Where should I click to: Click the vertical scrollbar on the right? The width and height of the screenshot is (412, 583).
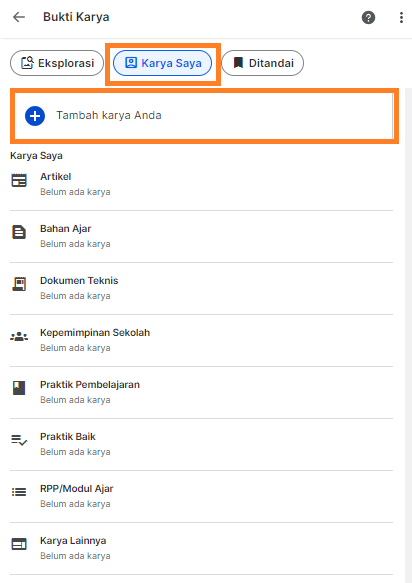pyautogui.click(x=408, y=335)
